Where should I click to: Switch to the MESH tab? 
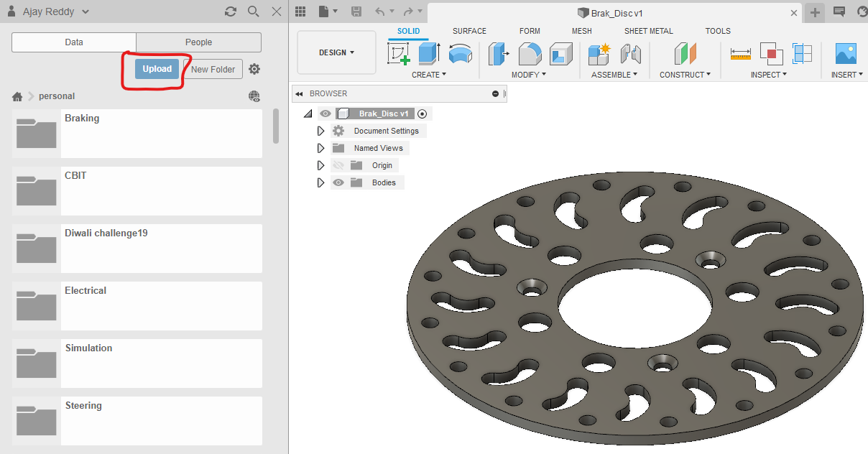click(582, 31)
